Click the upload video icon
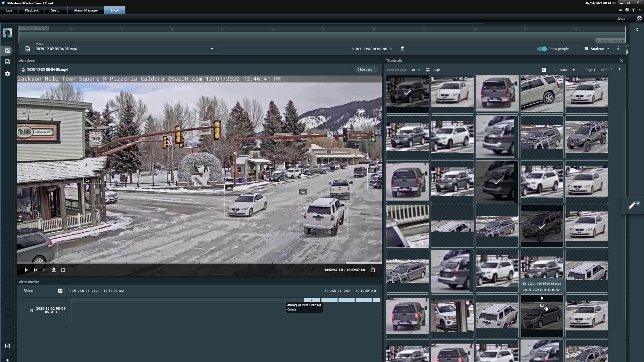644x362 pixels. point(402,49)
